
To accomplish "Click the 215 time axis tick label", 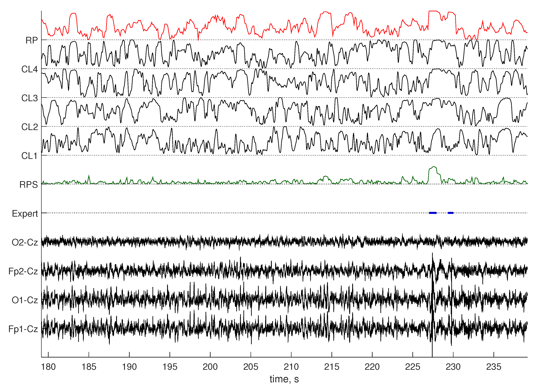I will pos(331,367).
